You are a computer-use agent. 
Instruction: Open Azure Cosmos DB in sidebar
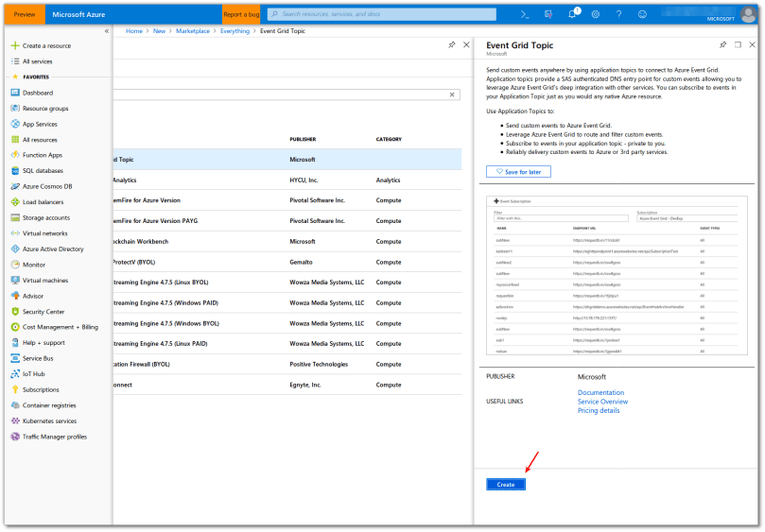tap(47, 186)
